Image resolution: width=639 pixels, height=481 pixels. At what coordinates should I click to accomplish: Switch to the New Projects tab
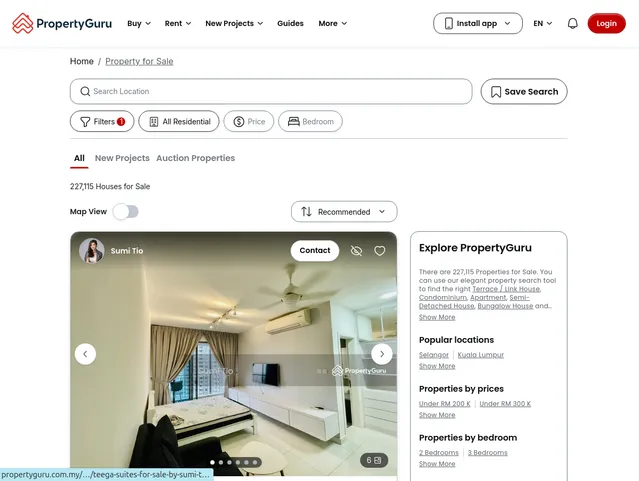point(122,158)
